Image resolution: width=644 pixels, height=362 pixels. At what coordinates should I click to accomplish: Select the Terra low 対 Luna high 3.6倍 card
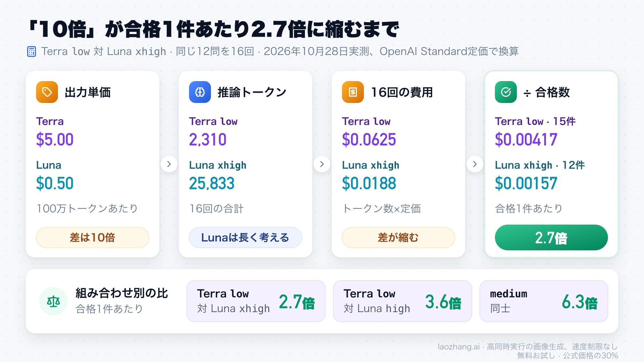pos(402,301)
